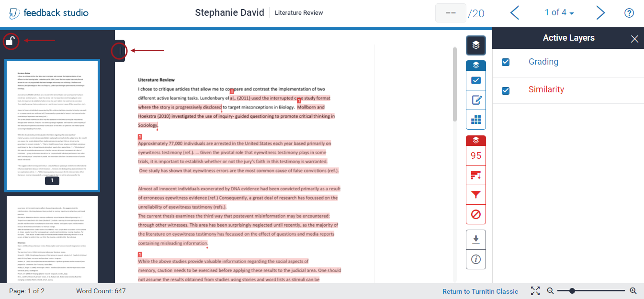Click the Grading layer label

[x=543, y=62]
